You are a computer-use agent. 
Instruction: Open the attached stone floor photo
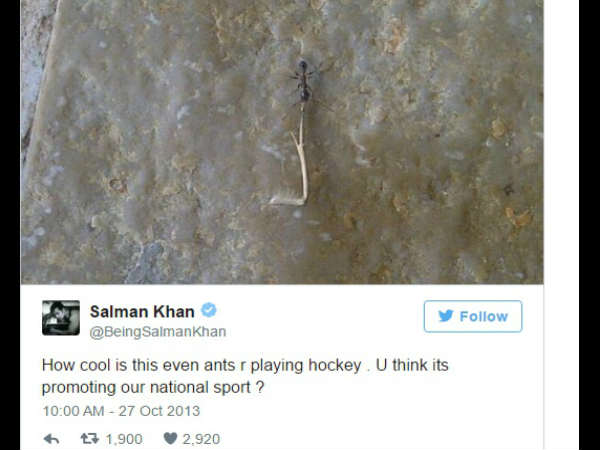(282, 142)
